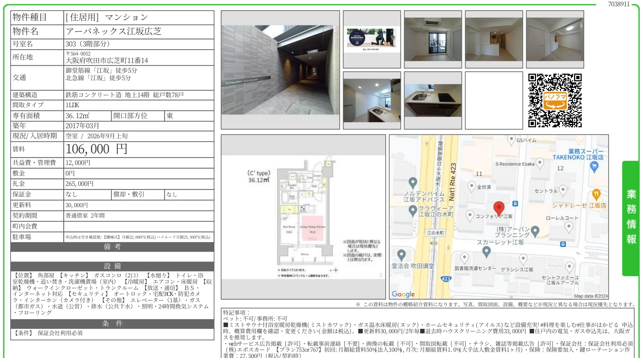Select the 霊法会 吹田講堂 map pin
Viewport: 644px width, 358px height.
pos(402,255)
